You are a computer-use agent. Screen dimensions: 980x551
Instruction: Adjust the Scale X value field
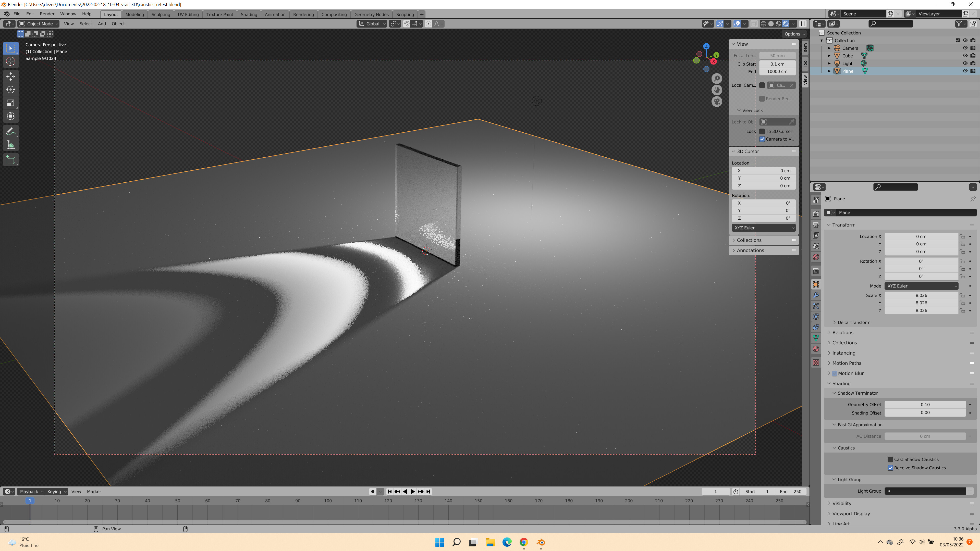click(x=921, y=295)
